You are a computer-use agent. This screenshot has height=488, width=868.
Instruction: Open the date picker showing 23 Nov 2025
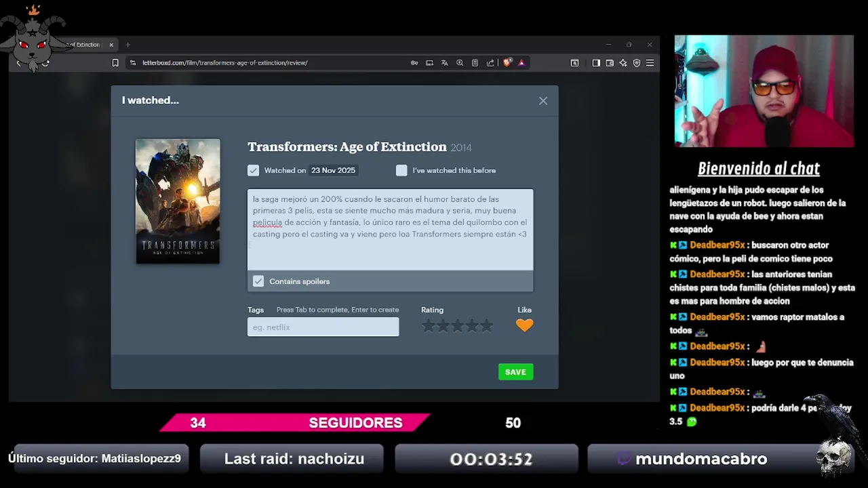tap(333, 170)
